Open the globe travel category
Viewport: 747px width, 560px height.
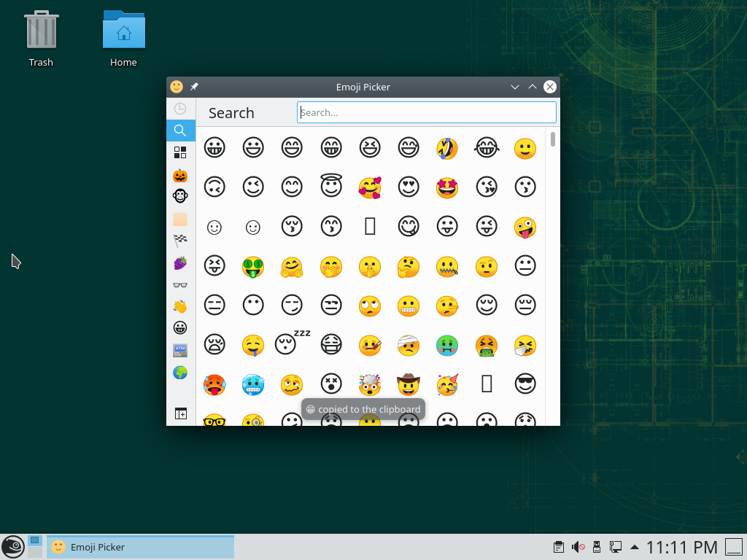pos(180,371)
